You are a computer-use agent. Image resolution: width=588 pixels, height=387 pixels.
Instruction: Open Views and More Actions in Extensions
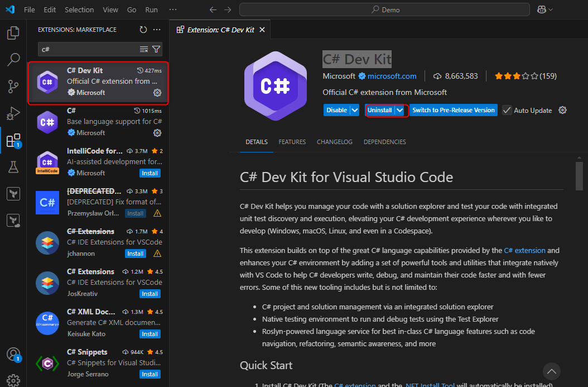coord(157,30)
